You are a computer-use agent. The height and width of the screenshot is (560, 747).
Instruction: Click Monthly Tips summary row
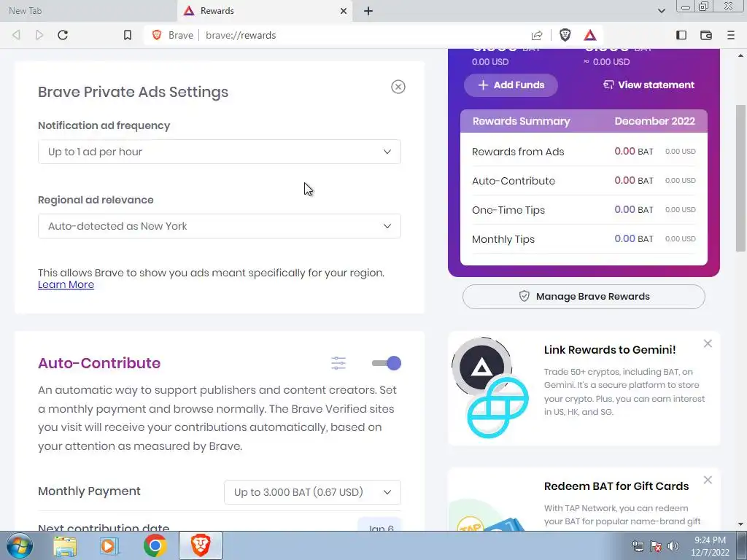pos(584,238)
